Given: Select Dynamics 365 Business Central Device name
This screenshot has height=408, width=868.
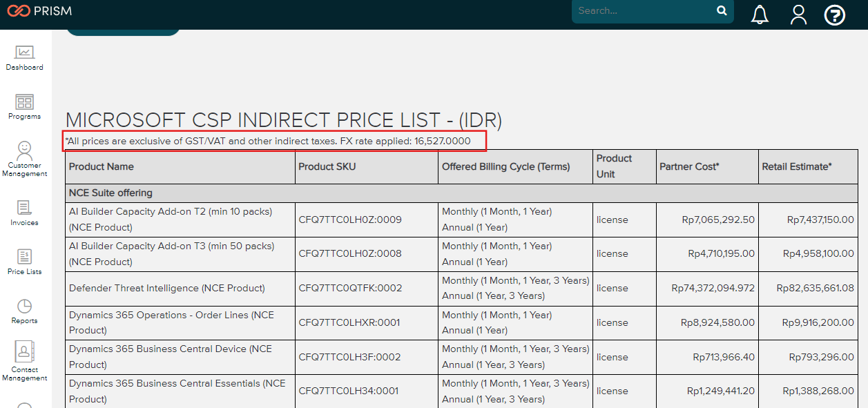Looking at the screenshot, I should 170,357.
